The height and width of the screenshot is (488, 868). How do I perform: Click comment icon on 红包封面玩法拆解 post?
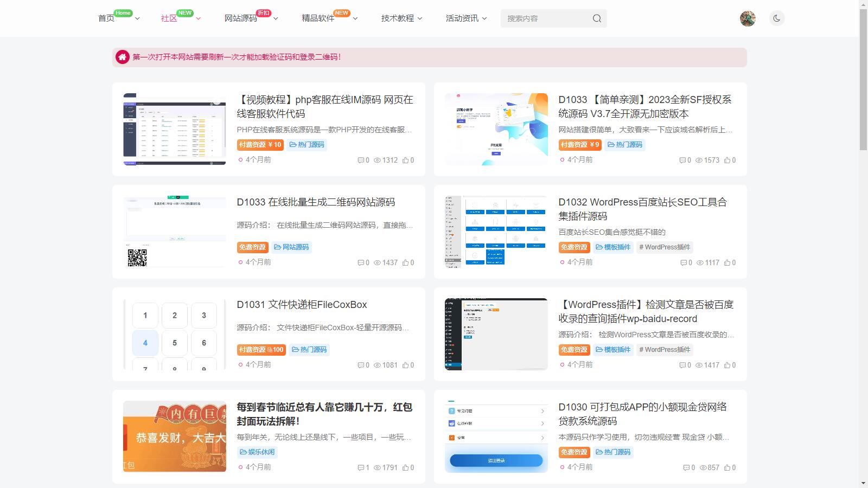click(x=360, y=468)
